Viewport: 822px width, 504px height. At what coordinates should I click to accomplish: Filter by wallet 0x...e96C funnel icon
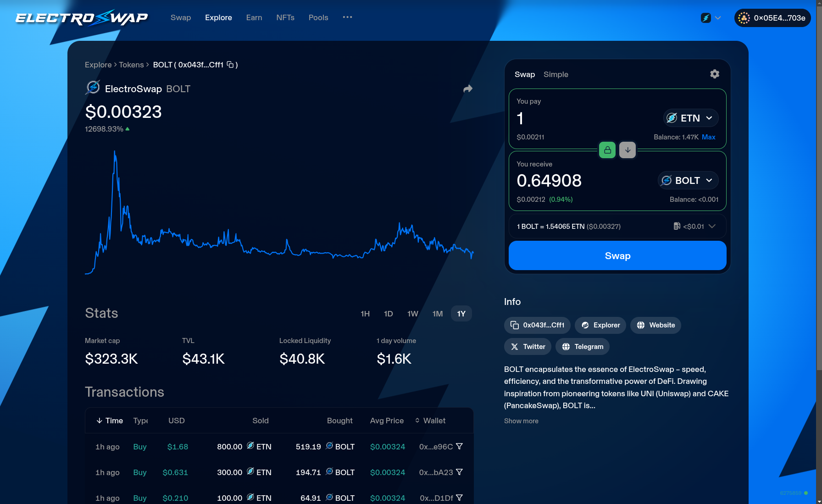coord(459,446)
